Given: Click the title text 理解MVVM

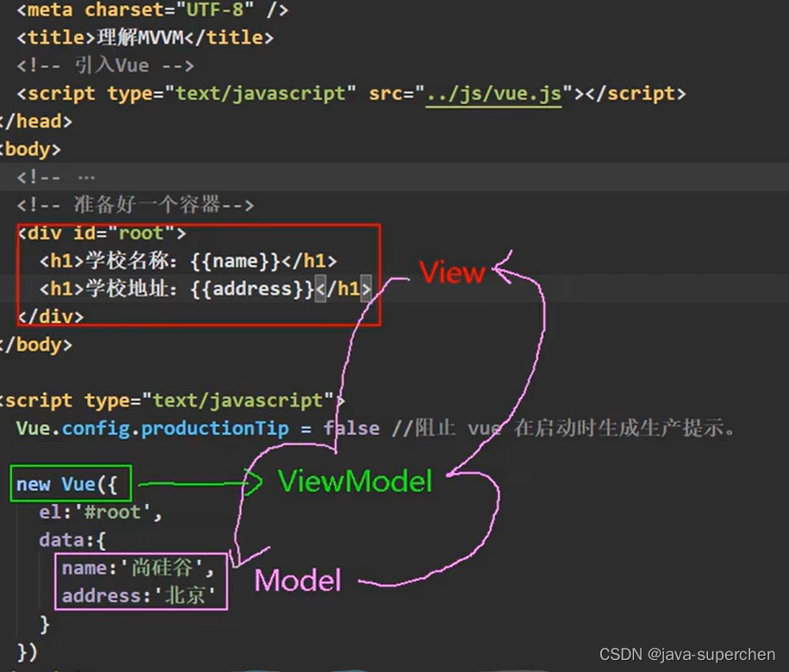Looking at the screenshot, I should tap(140, 38).
